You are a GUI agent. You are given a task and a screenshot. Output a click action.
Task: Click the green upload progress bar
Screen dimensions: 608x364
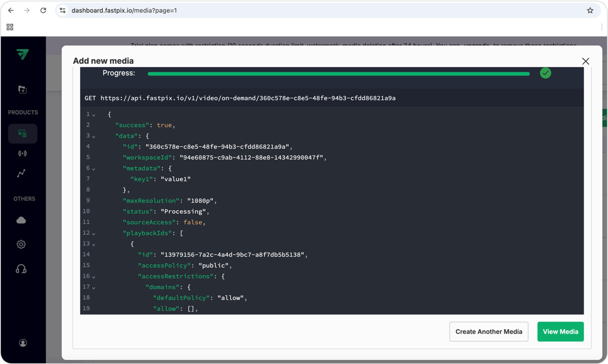pyautogui.click(x=339, y=74)
